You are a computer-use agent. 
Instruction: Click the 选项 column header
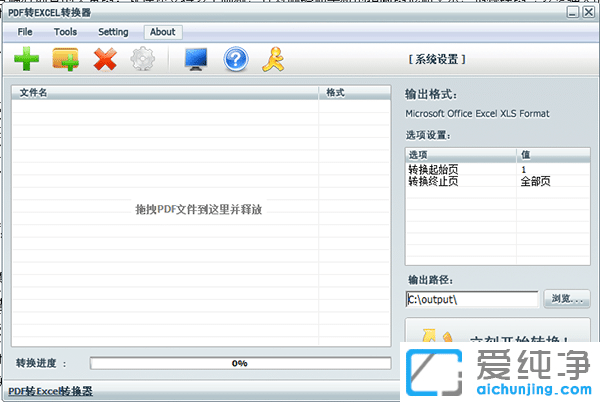(461, 155)
